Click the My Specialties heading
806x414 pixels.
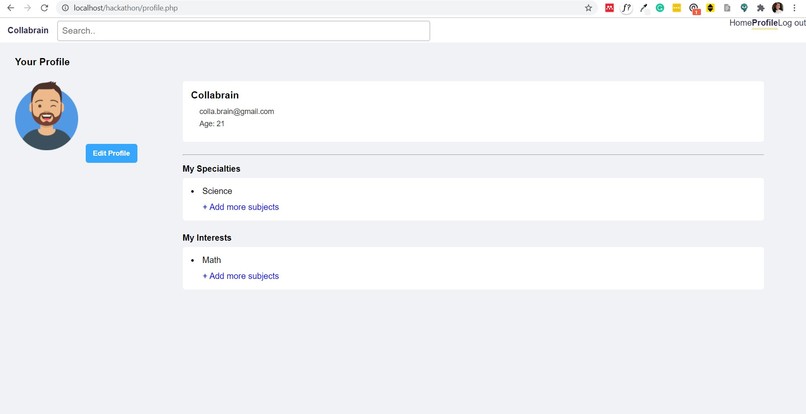tap(211, 169)
